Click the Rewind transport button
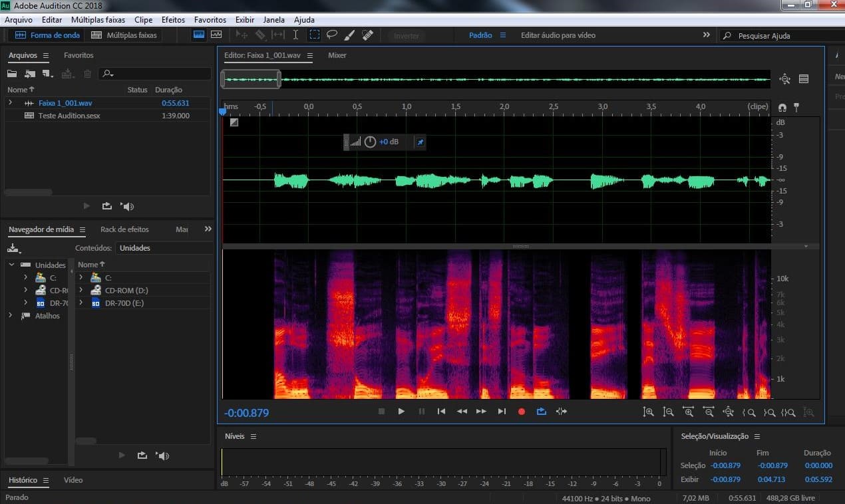This screenshot has width=845, height=504. tap(462, 412)
